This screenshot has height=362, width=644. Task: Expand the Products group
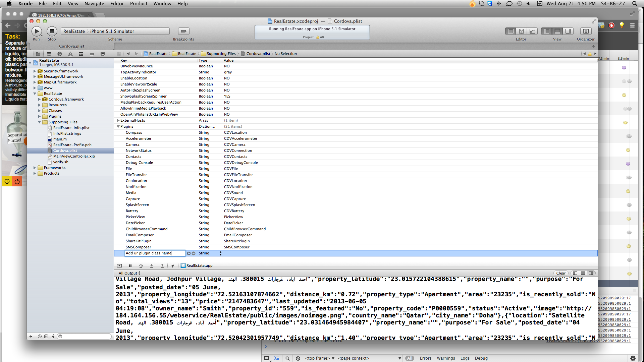tap(35, 173)
